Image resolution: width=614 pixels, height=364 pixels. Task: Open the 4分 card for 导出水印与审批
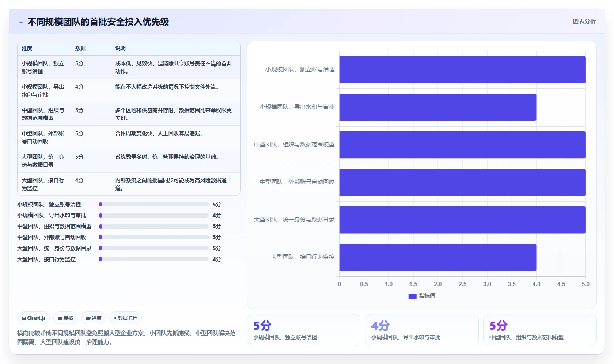(x=421, y=330)
